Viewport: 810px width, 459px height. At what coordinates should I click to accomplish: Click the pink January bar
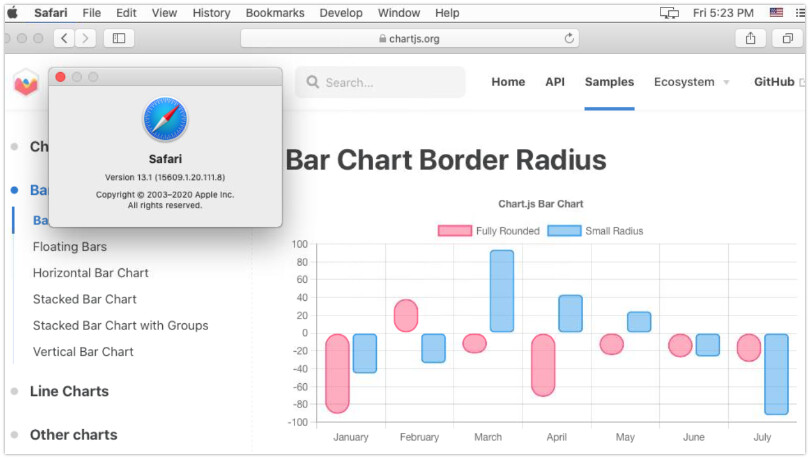coord(337,373)
